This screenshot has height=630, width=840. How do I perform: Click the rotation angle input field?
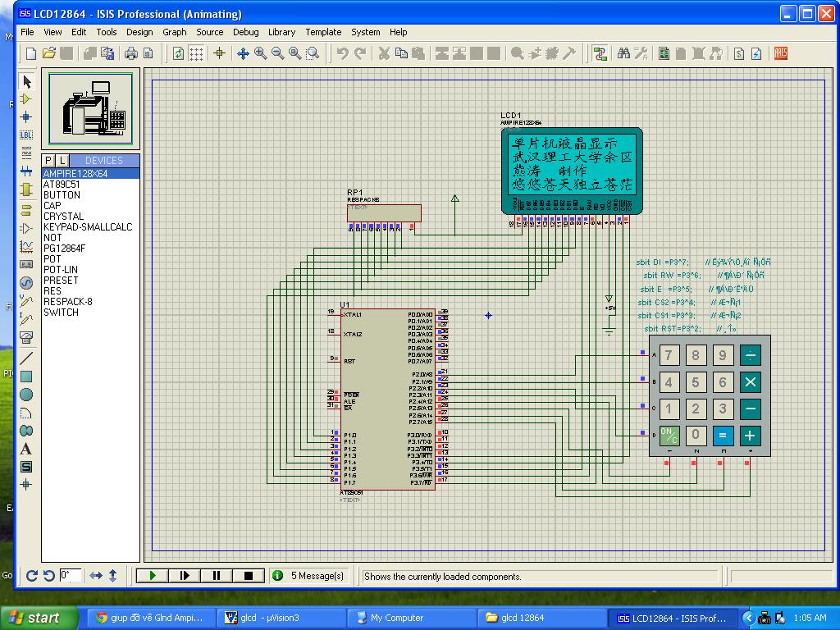coord(70,576)
